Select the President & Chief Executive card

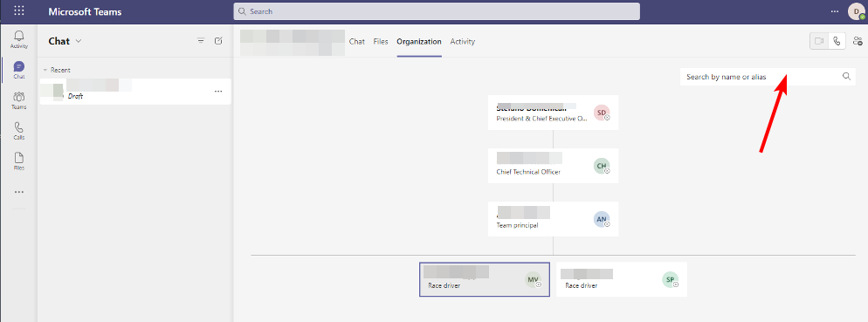tap(553, 113)
